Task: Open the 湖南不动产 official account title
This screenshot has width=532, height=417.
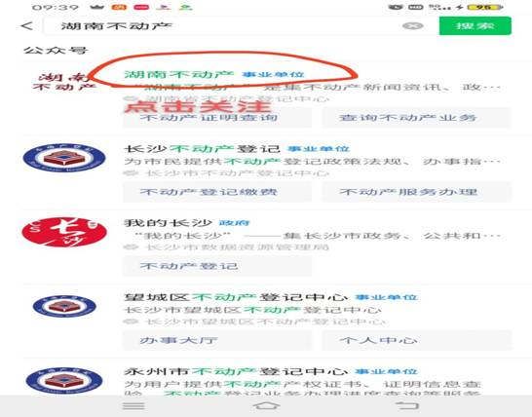Action: [179, 74]
